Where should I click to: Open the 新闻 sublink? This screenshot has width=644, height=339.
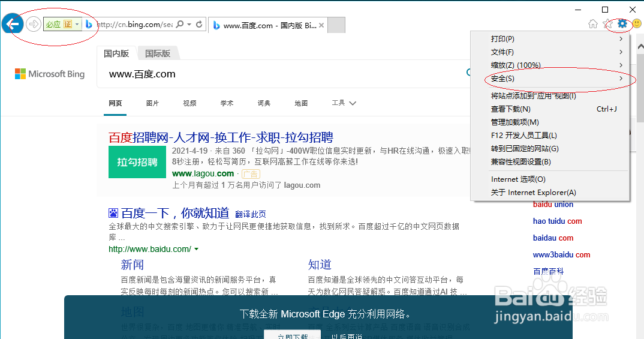[x=133, y=265]
